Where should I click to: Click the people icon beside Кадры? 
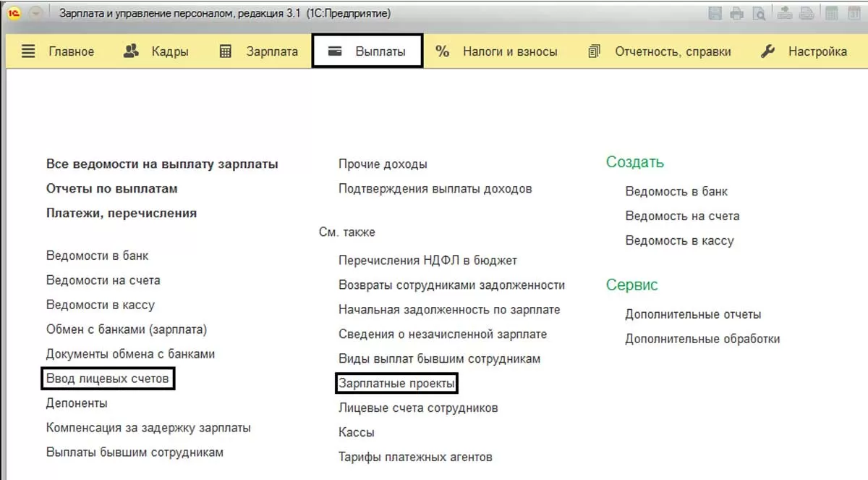point(131,51)
